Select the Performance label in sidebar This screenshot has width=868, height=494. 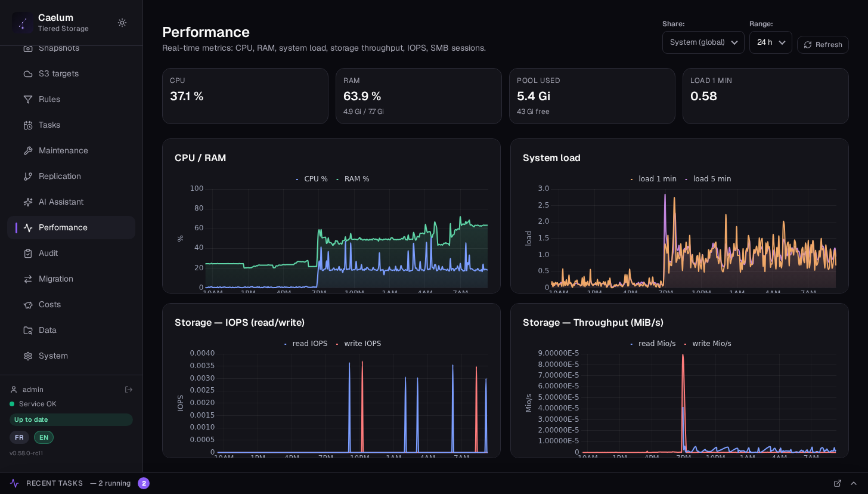click(63, 227)
